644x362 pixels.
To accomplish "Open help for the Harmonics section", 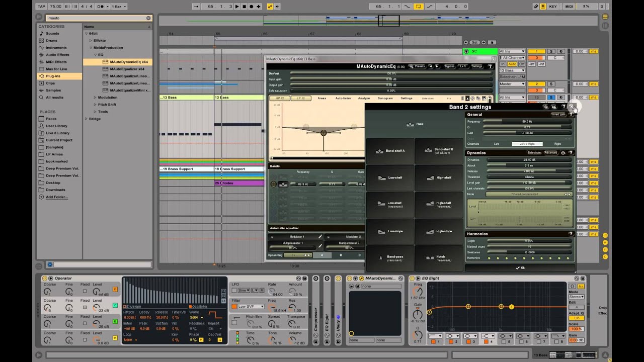I will click(571, 234).
